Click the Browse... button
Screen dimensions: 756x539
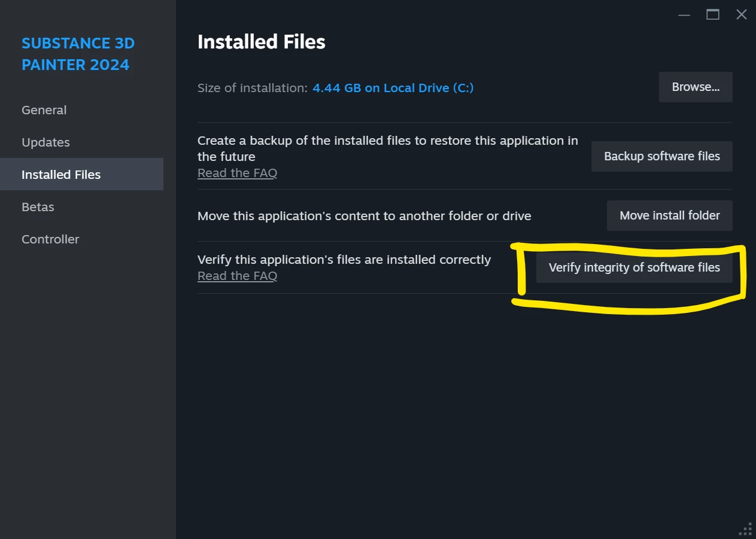696,87
